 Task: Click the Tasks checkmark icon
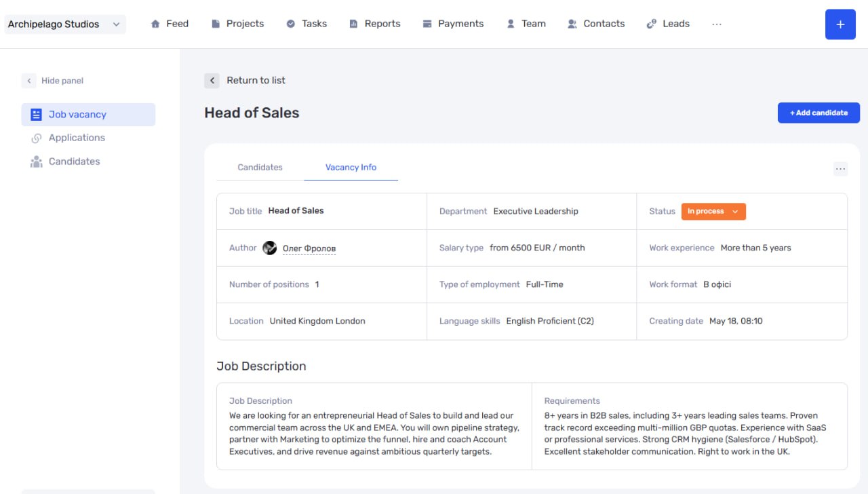[291, 24]
